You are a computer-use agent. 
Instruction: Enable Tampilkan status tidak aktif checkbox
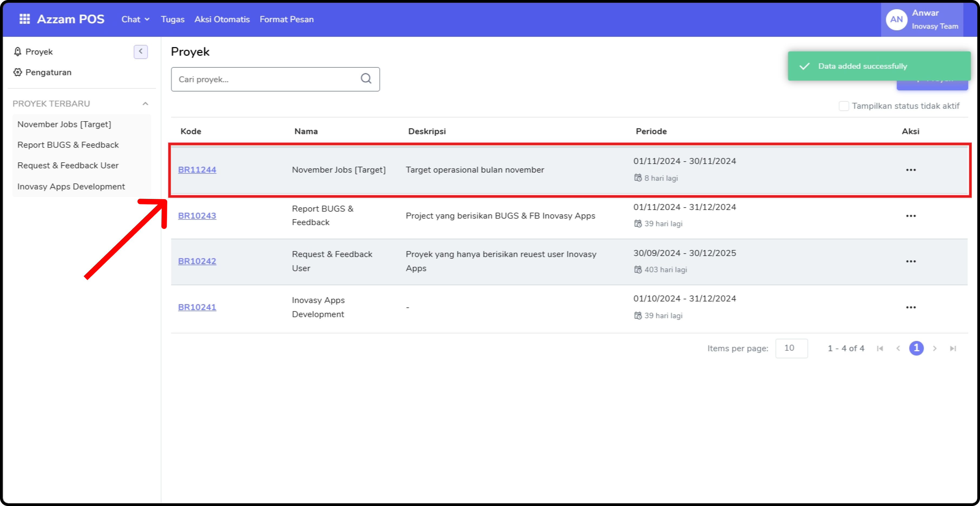pyautogui.click(x=843, y=106)
